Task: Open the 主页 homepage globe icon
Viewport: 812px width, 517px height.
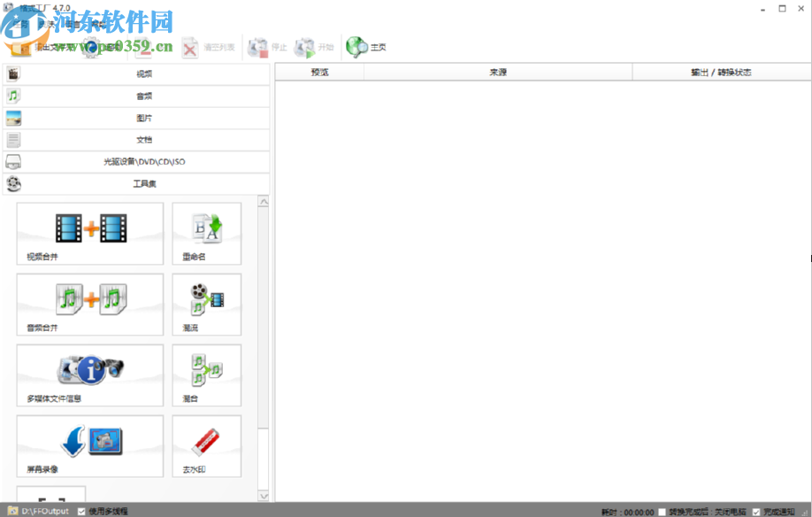Action: point(356,47)
